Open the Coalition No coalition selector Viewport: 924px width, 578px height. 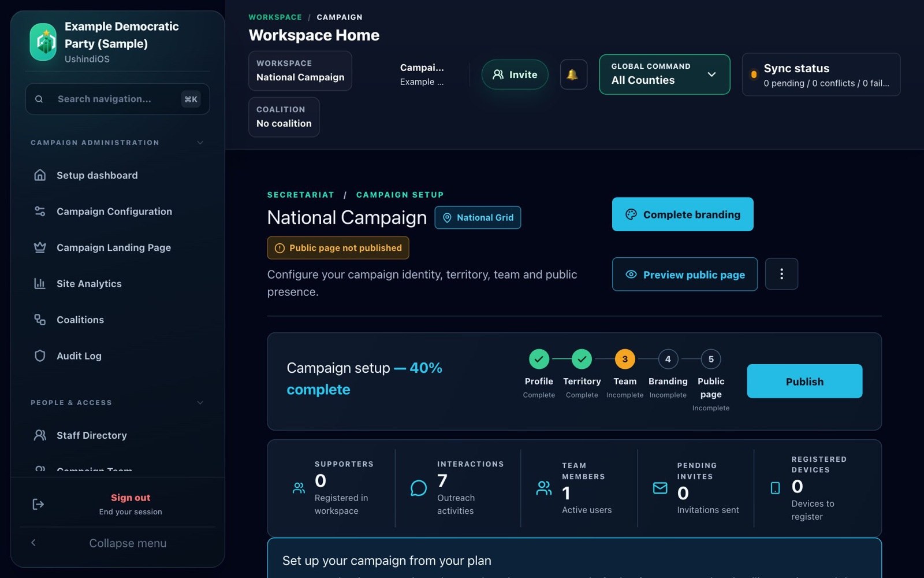284,117
